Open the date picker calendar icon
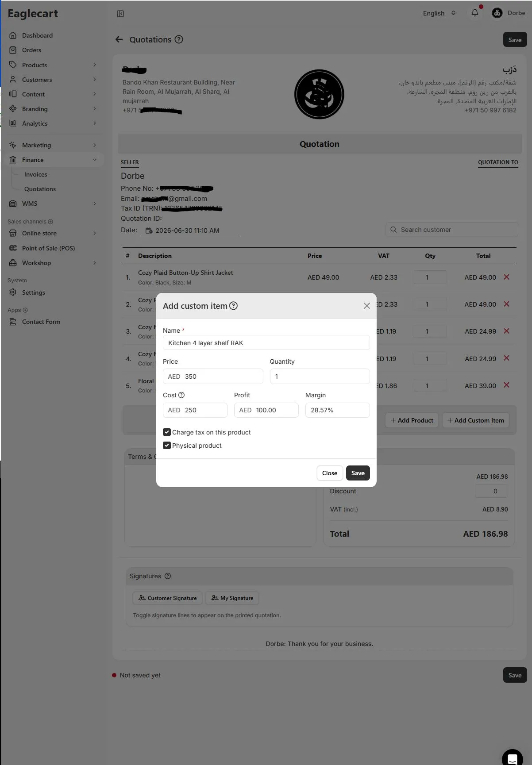 tap(149, 231)
